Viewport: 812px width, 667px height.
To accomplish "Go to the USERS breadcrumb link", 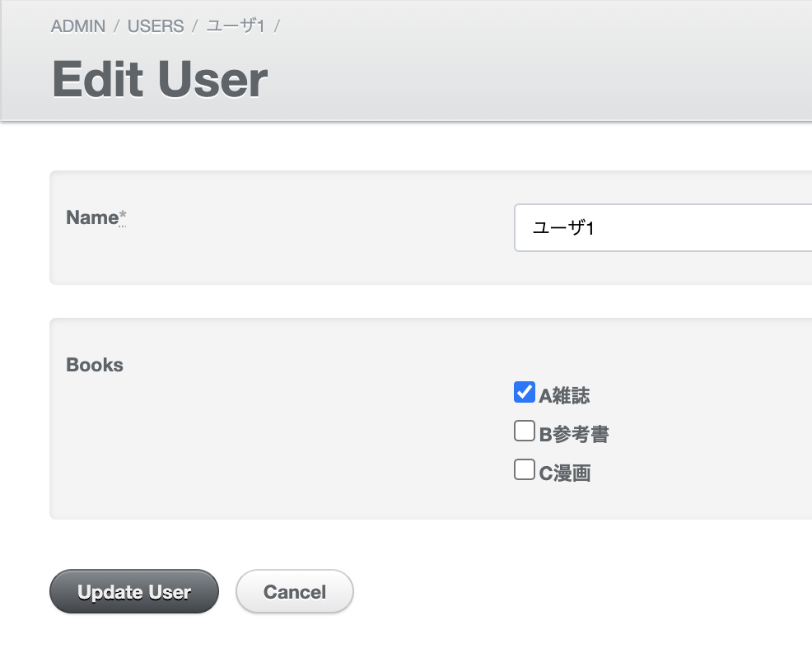I will [x=156, y=26].
